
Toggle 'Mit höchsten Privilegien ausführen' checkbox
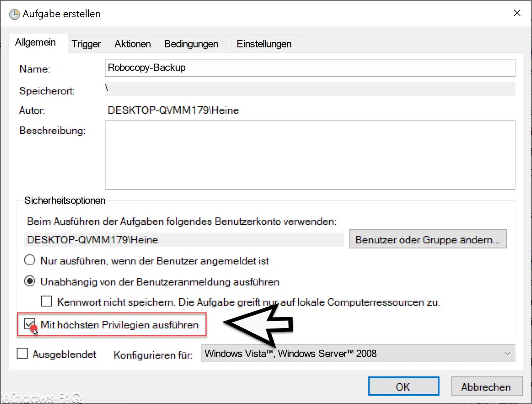[x=29, y=324]
